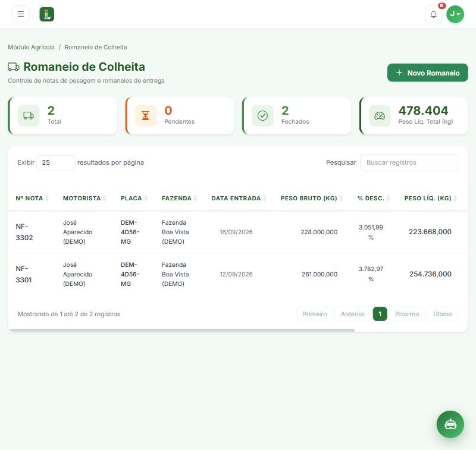Click the truck icon in Total card
The image size is (476, 450).
29,115
